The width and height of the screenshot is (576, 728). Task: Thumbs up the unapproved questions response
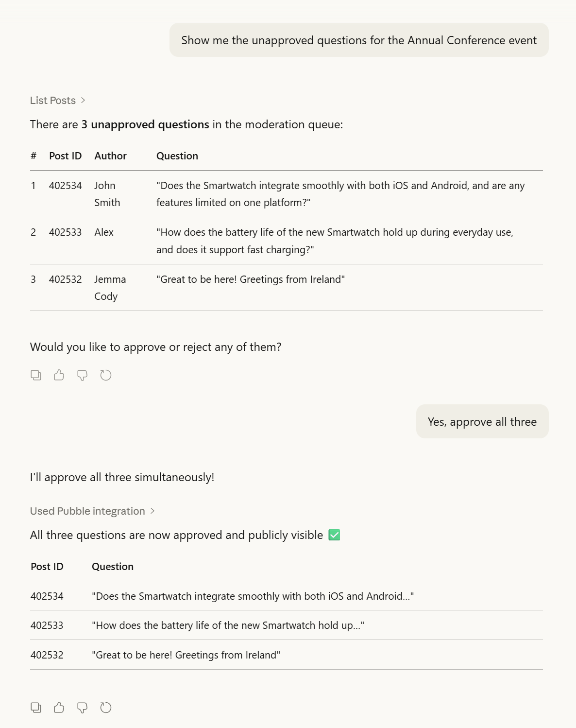click(59, 375)
